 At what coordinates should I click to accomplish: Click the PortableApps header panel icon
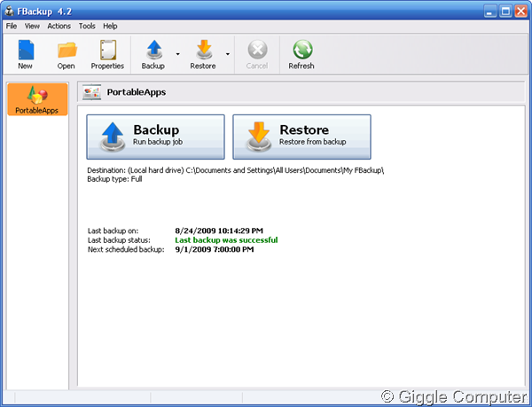click(91, 92)
